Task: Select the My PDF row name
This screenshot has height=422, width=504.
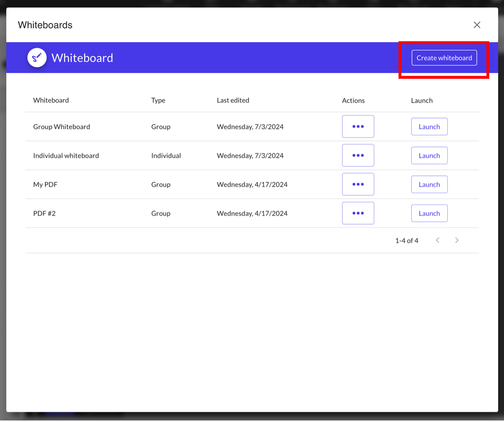Action: pyautogui.click(x=45, y=185)
